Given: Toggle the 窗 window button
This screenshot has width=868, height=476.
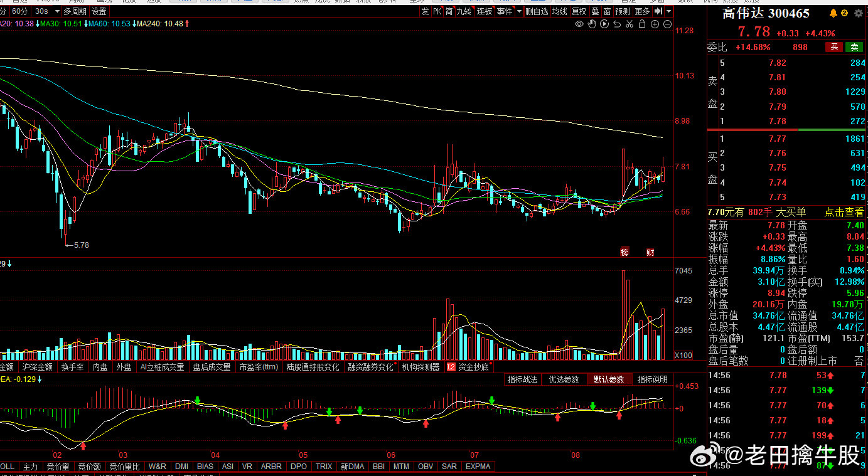Looking at the screenshot, I should click(x=607, y=11).
